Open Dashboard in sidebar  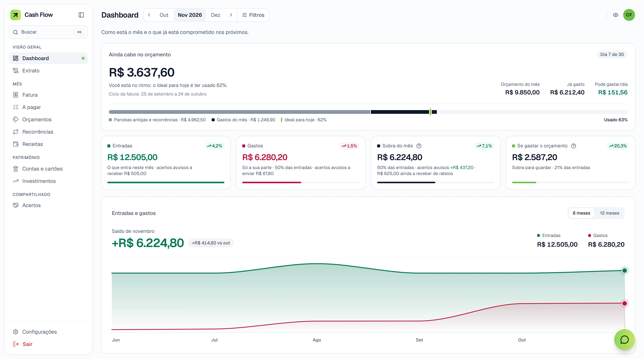click(48, 58)
